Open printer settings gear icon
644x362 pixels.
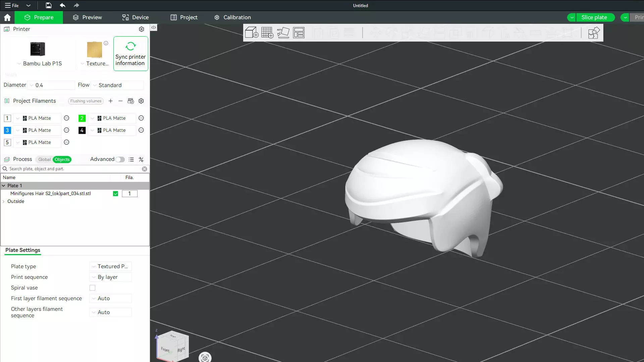142,29
